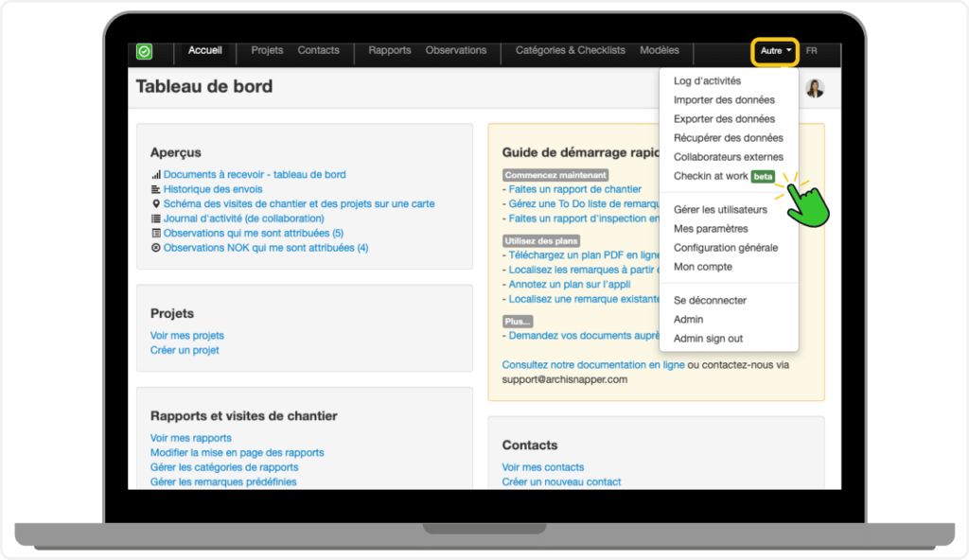Open the Observations navigation item
Screen dimensions: 969x560
[455, 50]
